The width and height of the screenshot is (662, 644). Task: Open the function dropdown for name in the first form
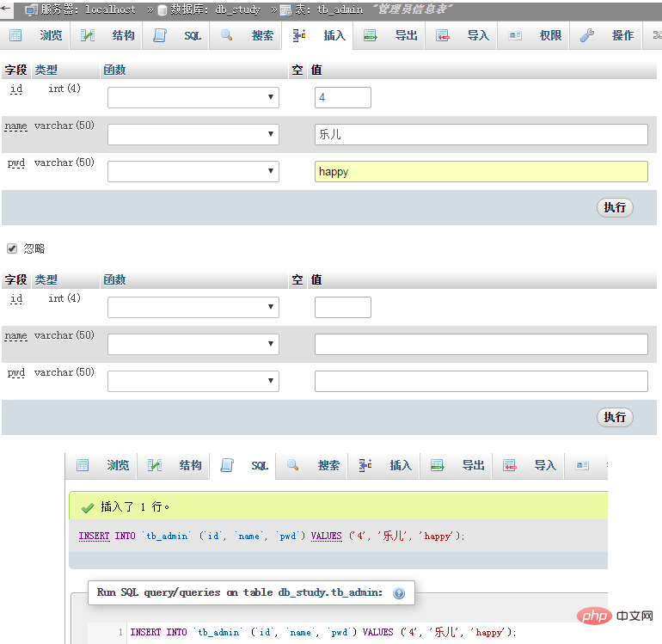tap(193, 134)
